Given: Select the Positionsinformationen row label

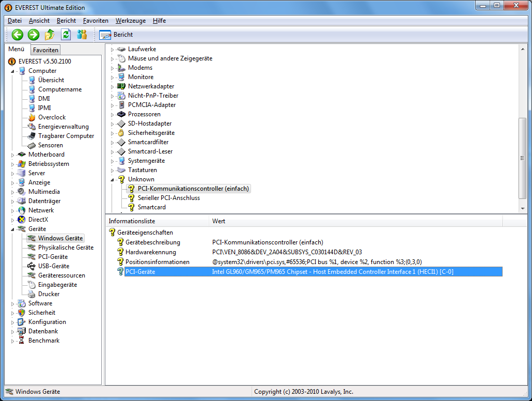Looking at the screenshot, I should coord(158,262).
